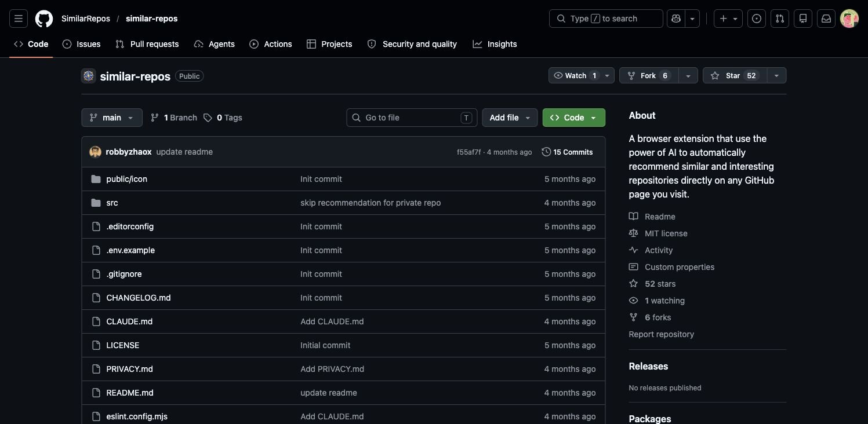Select the Code tab
Viewport: 868px width, 424px height.
click(x=31, y=44)
